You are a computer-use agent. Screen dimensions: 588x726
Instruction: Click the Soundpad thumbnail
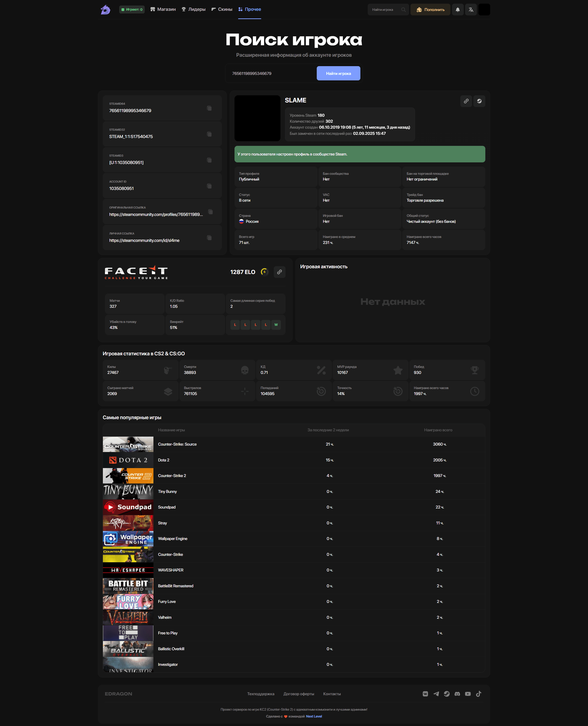tap(128, 507)
